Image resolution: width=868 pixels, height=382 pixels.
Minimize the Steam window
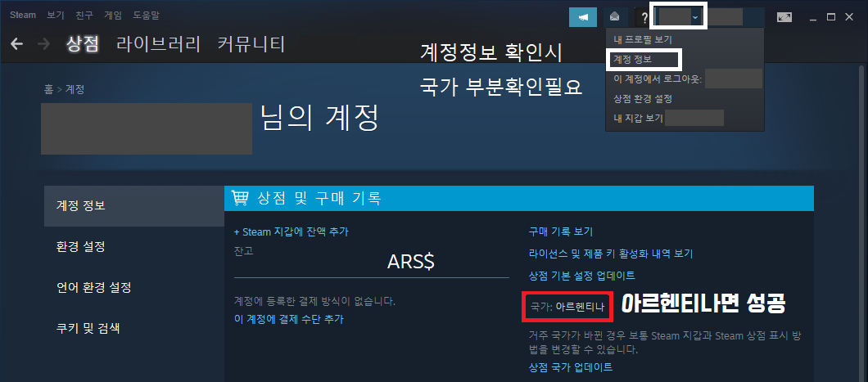point(812,18)
